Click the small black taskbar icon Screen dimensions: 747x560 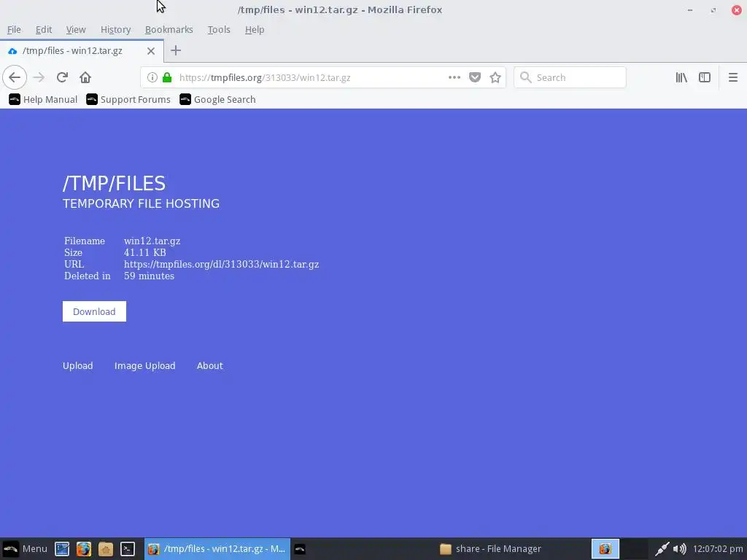pos(300,549)
